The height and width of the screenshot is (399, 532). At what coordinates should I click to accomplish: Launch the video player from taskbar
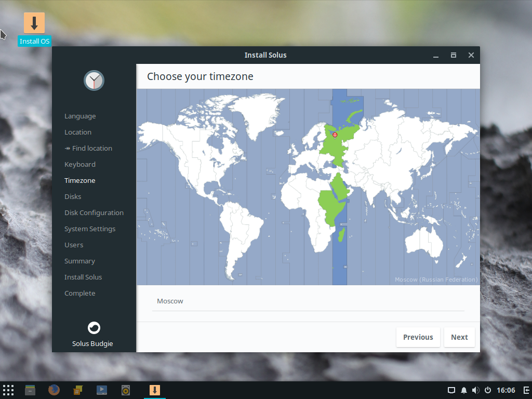(102, 390)
